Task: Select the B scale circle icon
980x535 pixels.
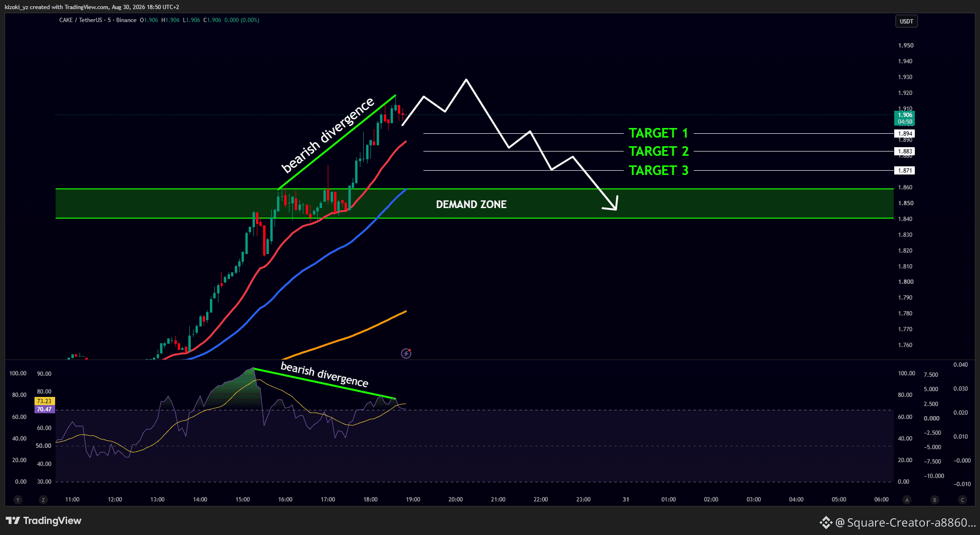Action: pyautogui.click(x=934, y=500)
